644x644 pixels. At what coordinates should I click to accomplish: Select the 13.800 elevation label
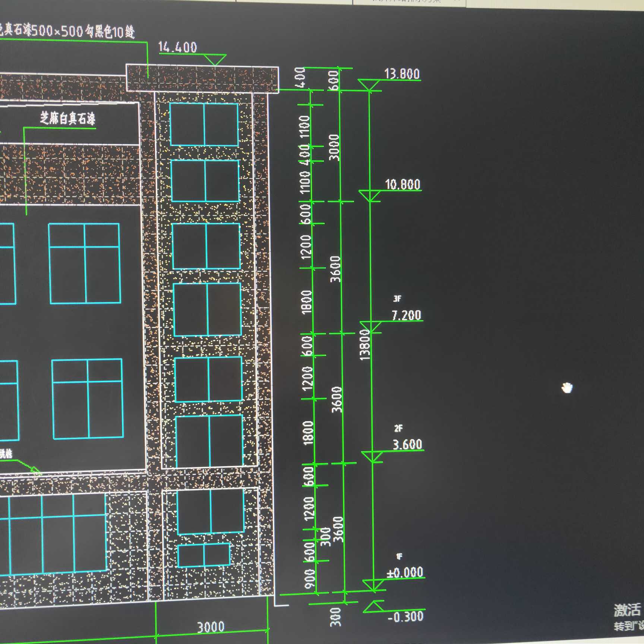point(402,74)
